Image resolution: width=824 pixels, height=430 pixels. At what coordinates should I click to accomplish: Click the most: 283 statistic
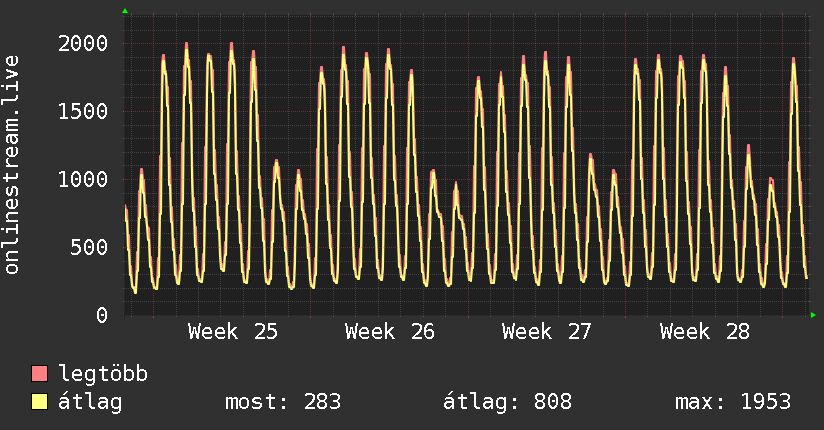click(x=283, y=402)
